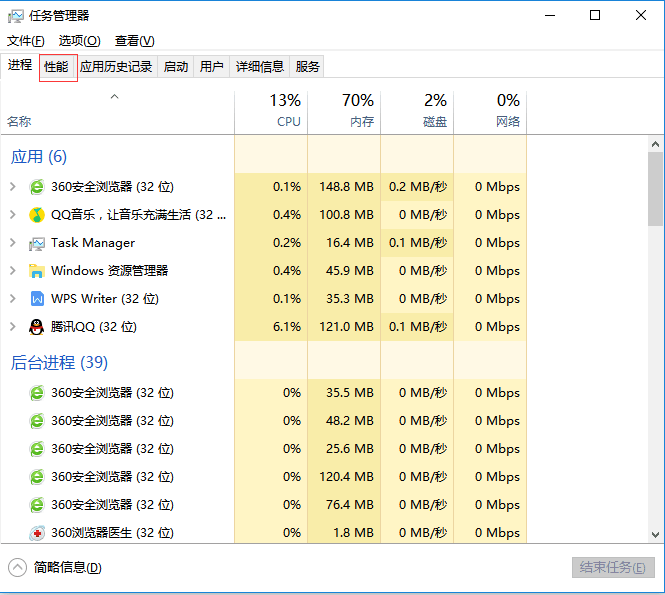Click the Task Manager title bar icon
665x595 pixels.
tap(16, 17)
